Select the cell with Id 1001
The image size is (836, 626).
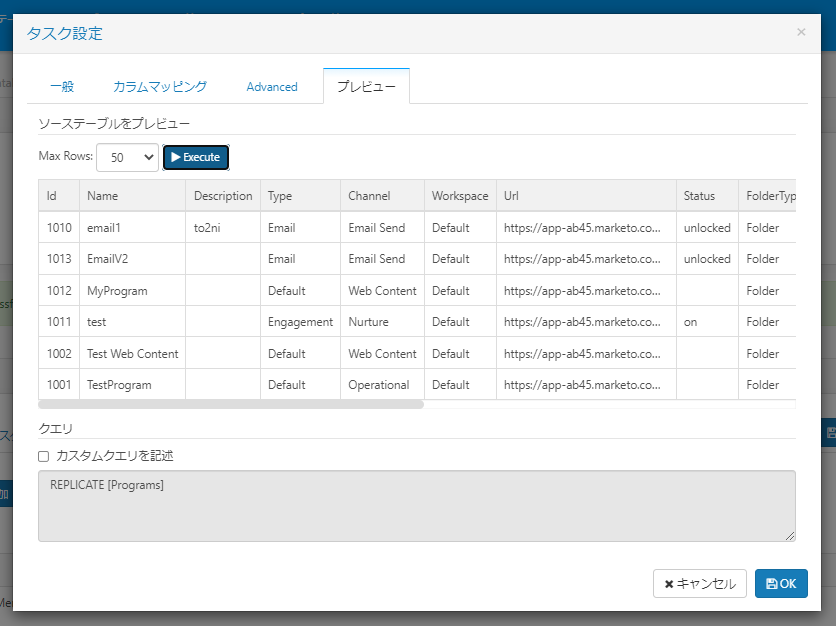[x=59, y=384]
